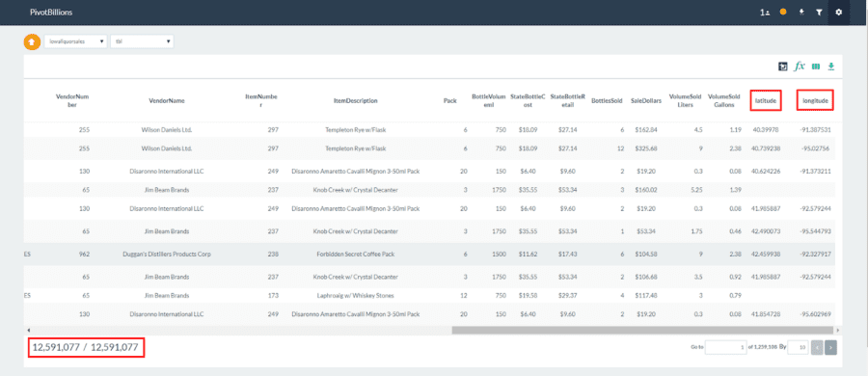868x376 pixels.
Task: Select the longitude column header
Action: click(x=815, y=101)
